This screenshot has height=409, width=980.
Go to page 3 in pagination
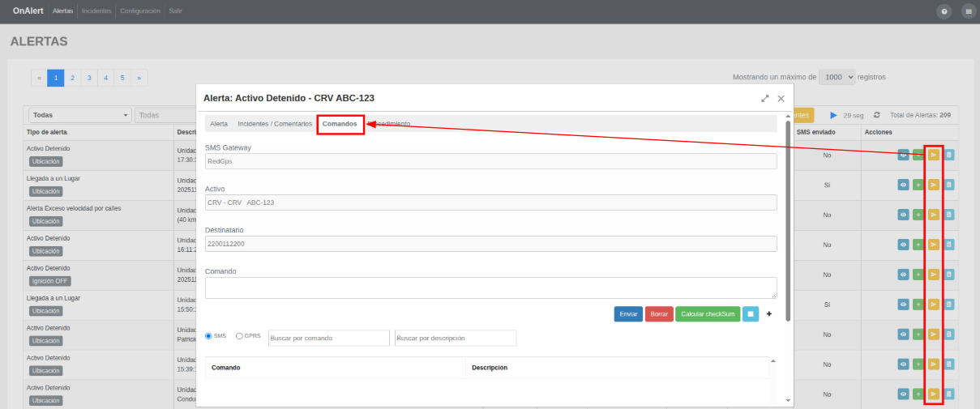click(89, 78)
